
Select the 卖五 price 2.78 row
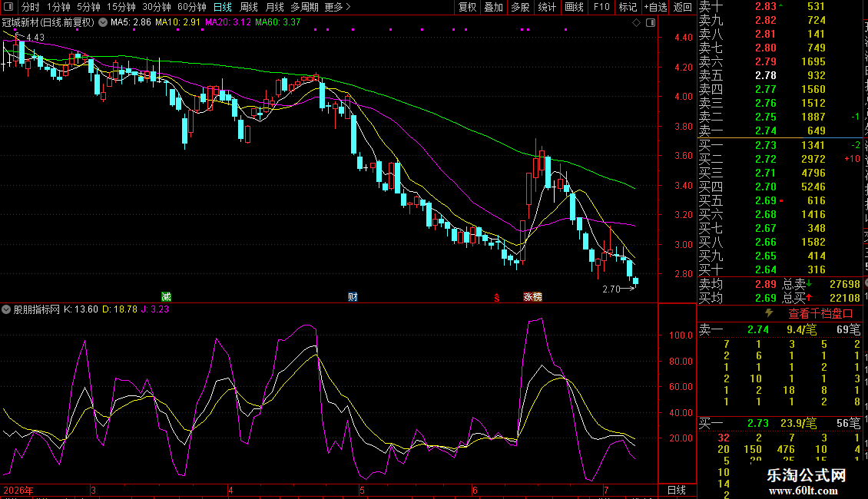(x=780, y=75)
